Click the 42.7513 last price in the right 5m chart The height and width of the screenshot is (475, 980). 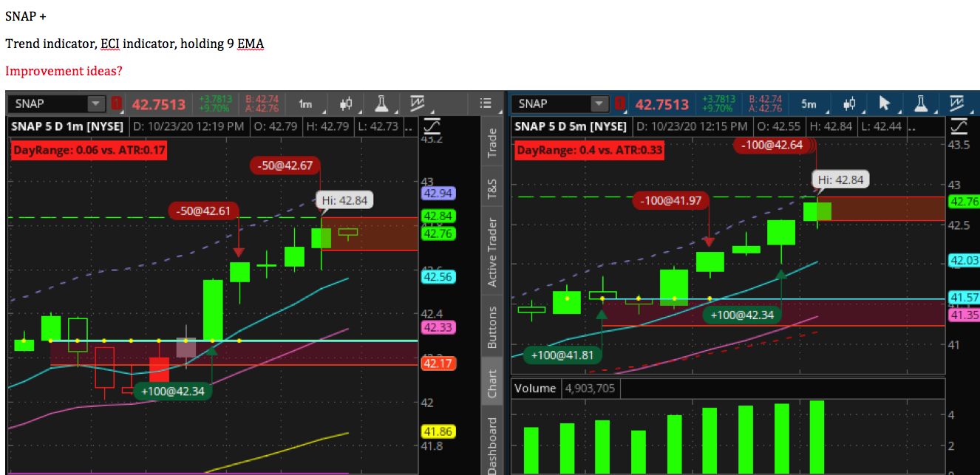tap(662, 104)
